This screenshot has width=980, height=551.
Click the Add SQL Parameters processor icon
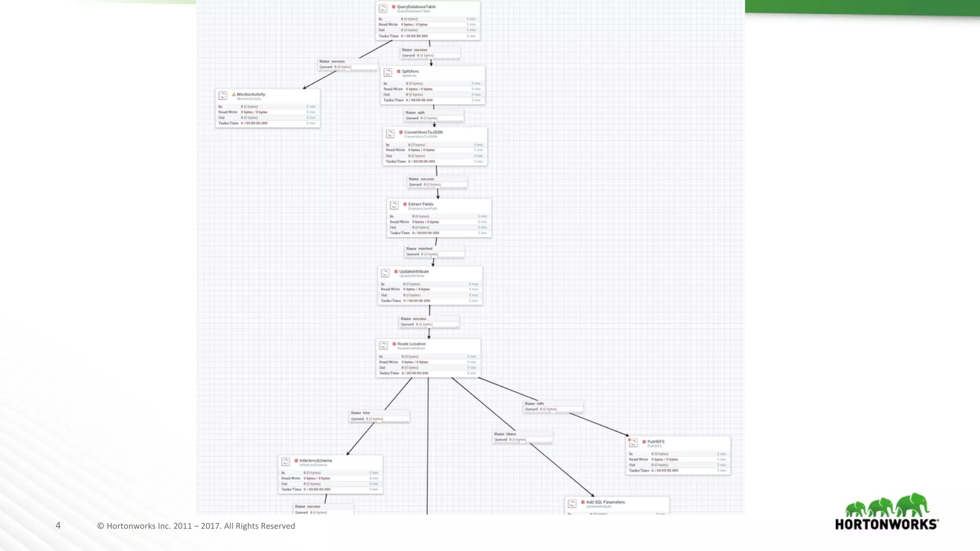[572, 504]
